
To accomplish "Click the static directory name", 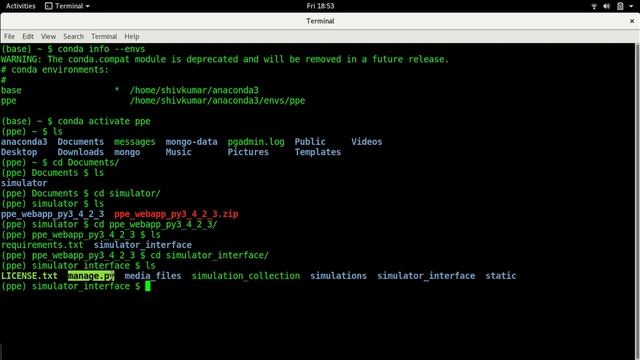I will pos(500,276).
